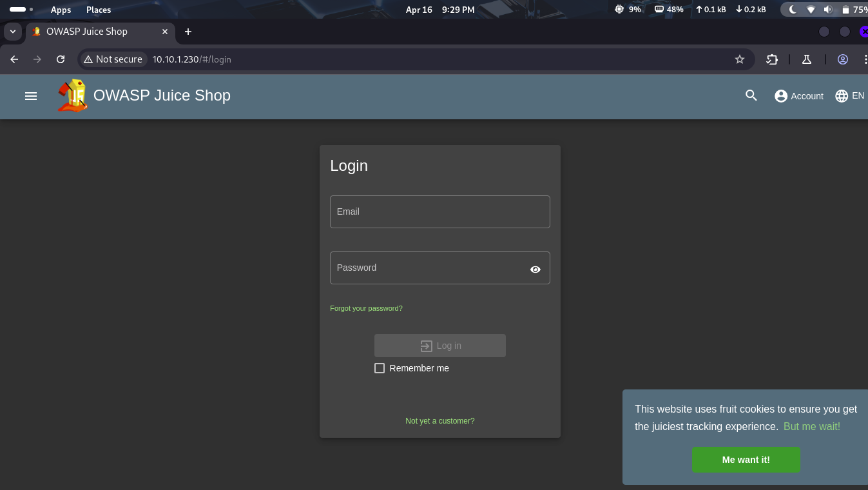868x490 pixels.
Task: Go back to previous page
Action: pyautogui.click(x=14, y=59)
